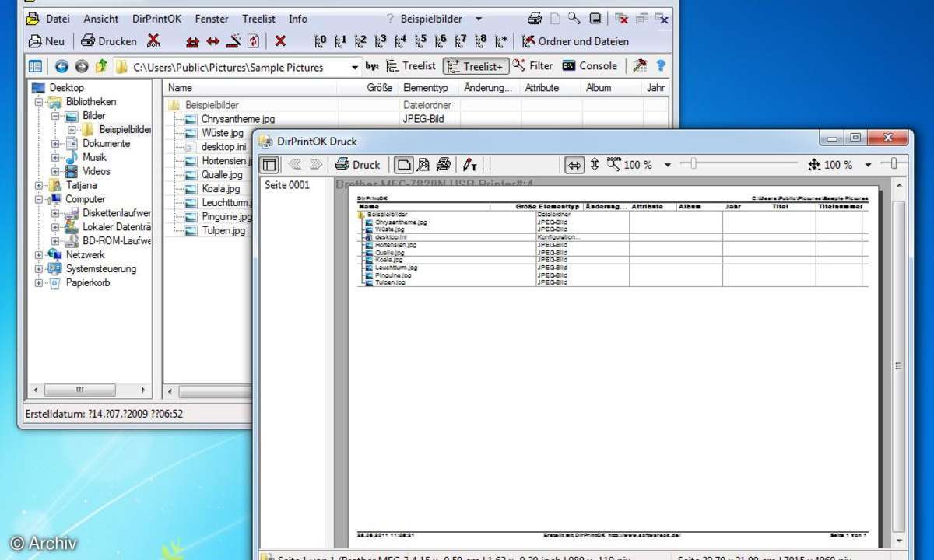Screen dimensions: 934x560
Task: Select Desktop in folder tree
Action: [x=66, y=88]
